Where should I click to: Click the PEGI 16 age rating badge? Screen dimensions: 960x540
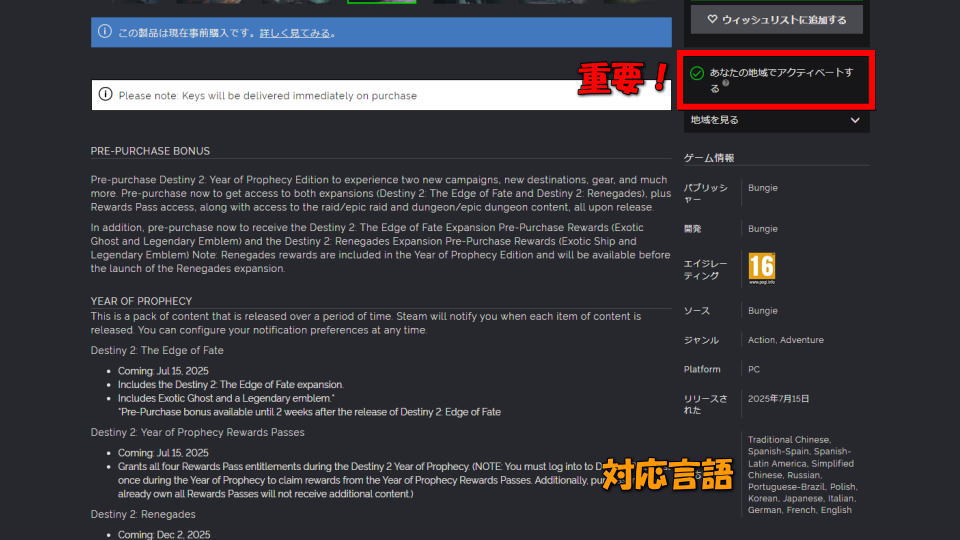coord(762,268)
